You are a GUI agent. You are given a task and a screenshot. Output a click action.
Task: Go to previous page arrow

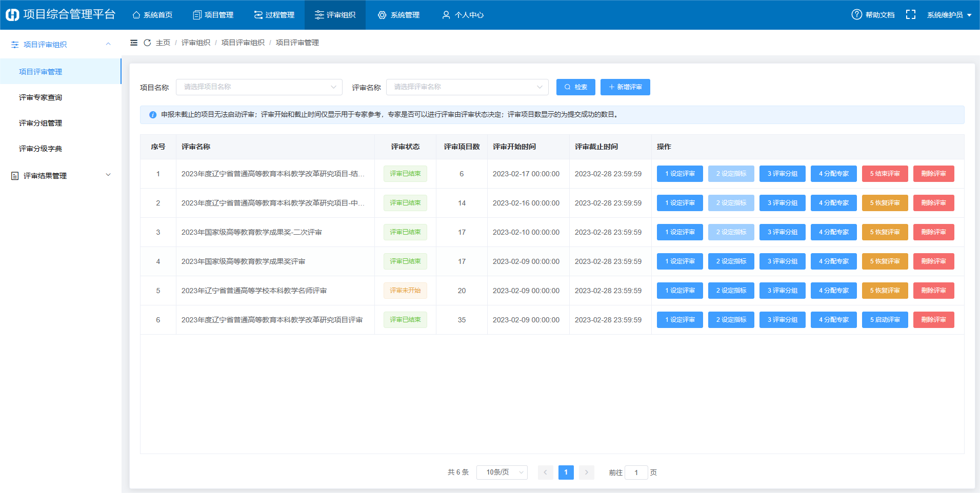click(545, 473)
